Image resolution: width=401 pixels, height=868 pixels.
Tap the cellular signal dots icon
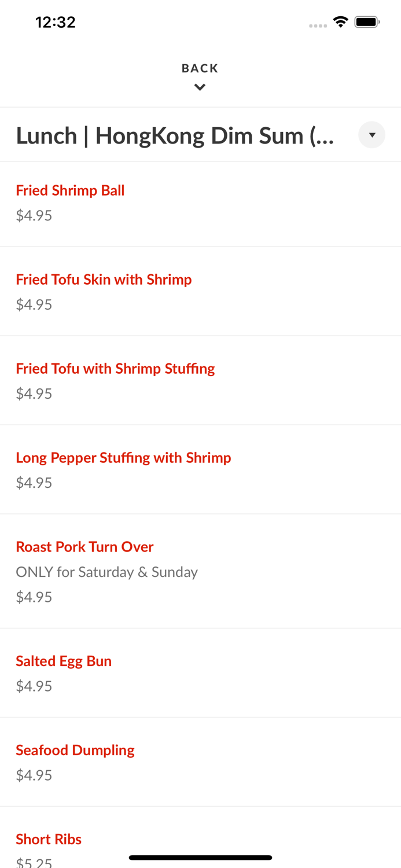click(318, 25)
